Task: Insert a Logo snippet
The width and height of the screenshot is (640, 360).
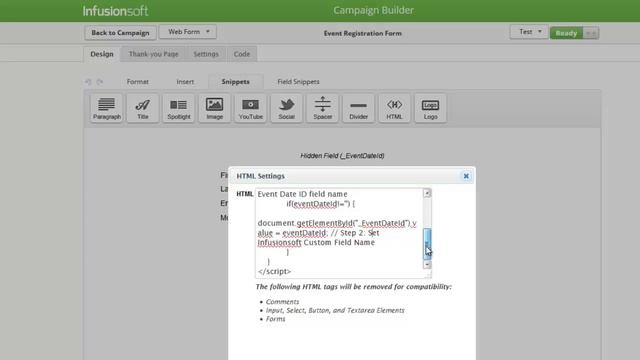Action: pyautogui.click(x=430, y=108)
